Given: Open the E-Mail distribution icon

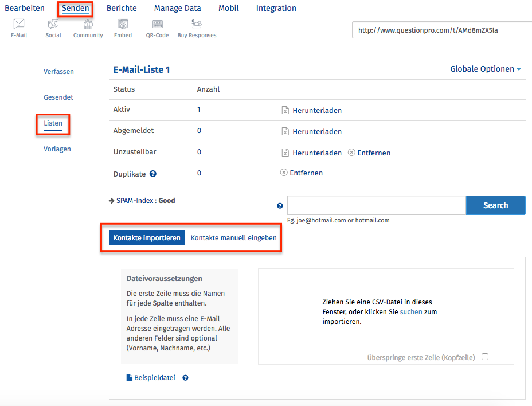Looking at the screenshot, I should 19,24.
